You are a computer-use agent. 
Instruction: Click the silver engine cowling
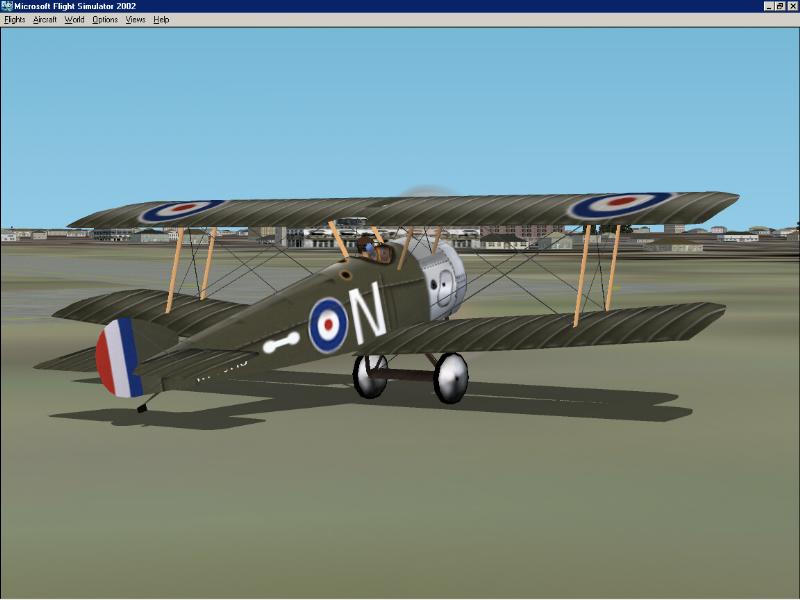click(x=443, y=282)
